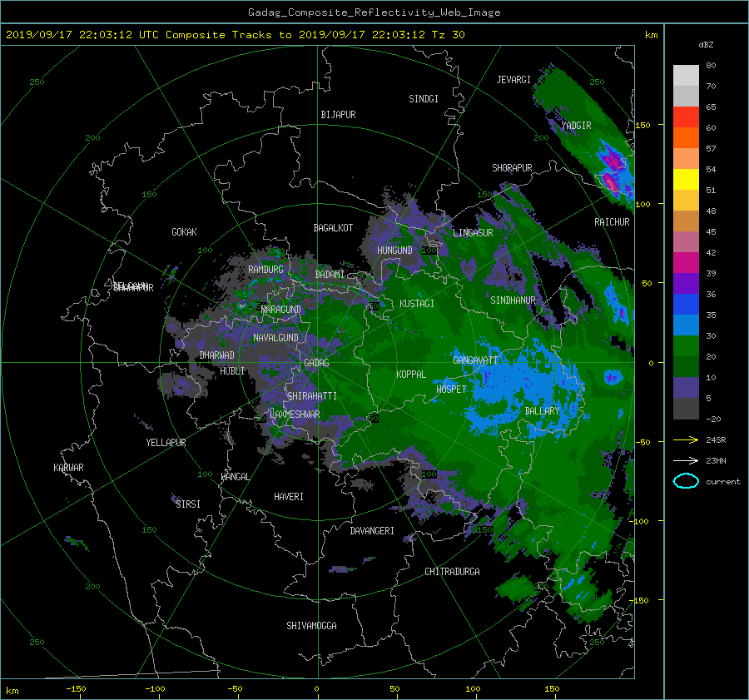Click the DHARWAD city label
This screenshot has height=700, width=749.
(217, 355)
